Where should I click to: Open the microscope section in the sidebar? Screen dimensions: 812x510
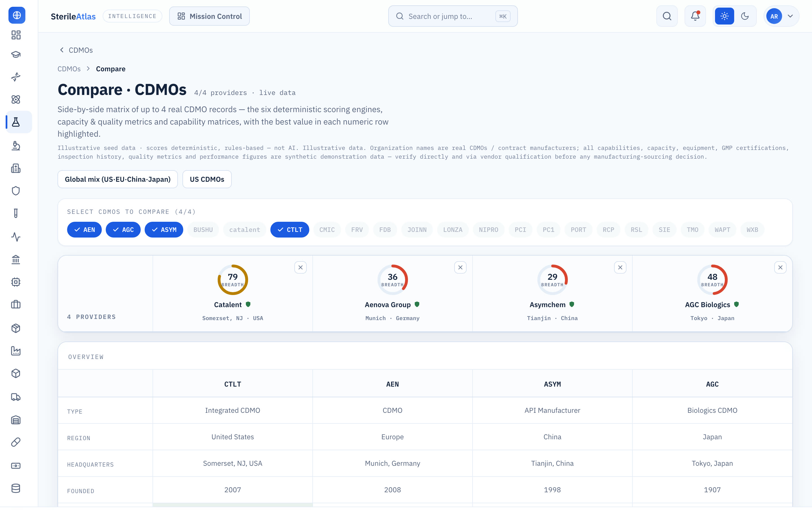click(16, 146)
